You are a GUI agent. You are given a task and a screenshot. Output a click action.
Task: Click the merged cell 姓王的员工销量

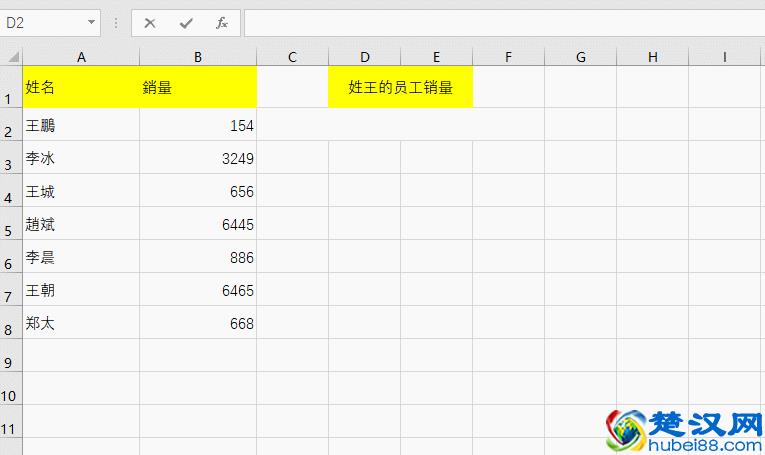(401, 87)
